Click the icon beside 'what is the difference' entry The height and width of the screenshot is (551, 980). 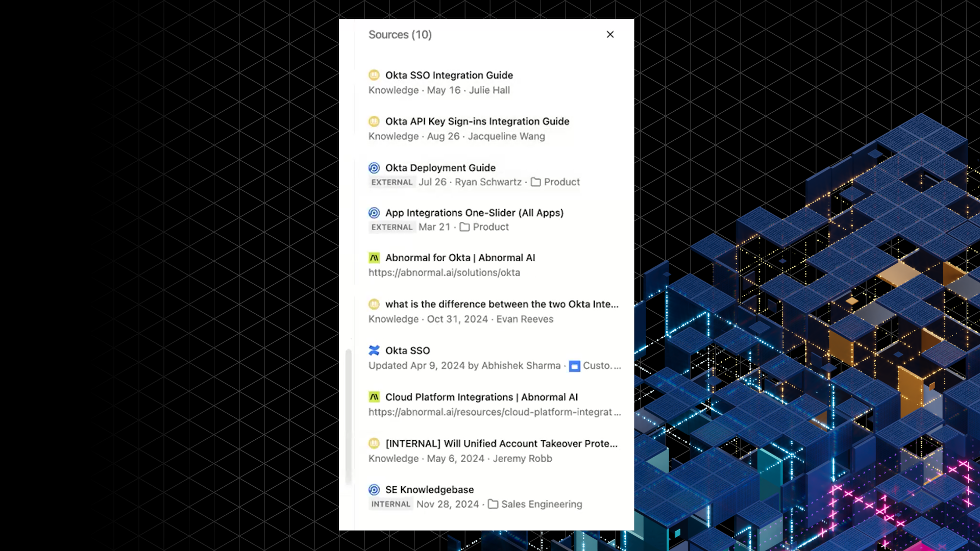pos(374,304)
